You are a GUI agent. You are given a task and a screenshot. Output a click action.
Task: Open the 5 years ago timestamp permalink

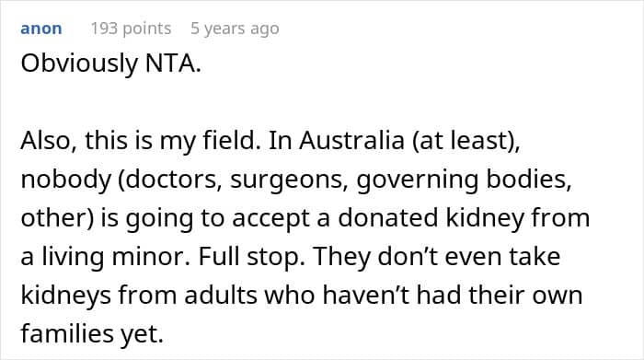pos(235,29)
